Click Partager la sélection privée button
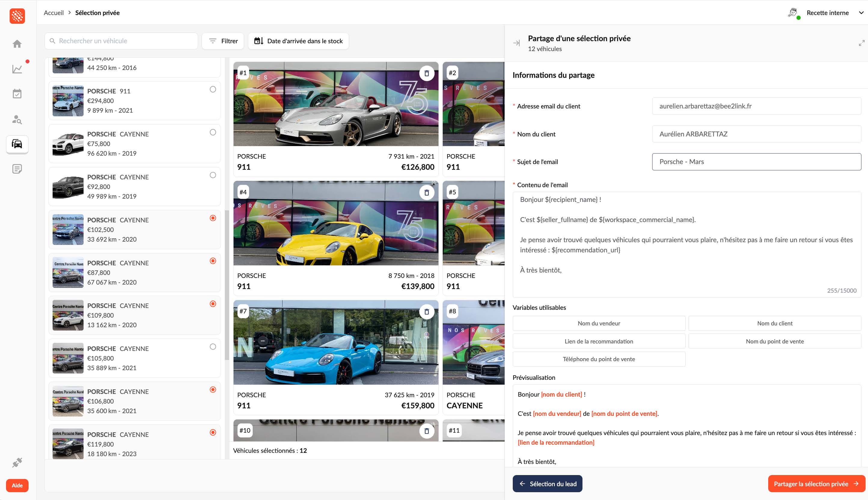 pos(817,483)
